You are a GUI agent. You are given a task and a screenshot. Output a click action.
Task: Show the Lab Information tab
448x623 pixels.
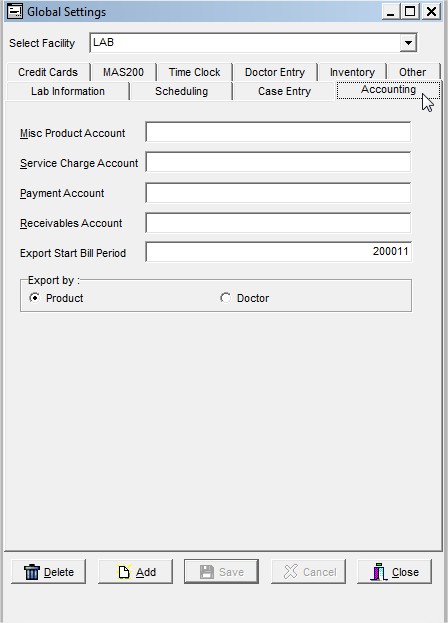[68, 91]
